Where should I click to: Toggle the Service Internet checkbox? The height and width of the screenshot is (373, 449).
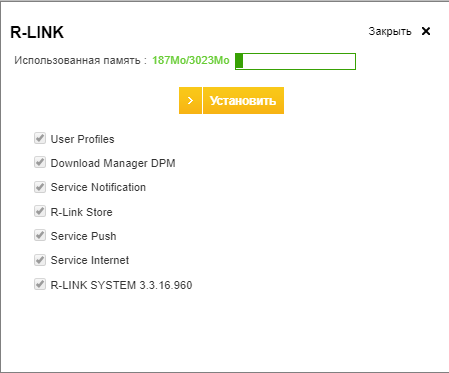40,260
